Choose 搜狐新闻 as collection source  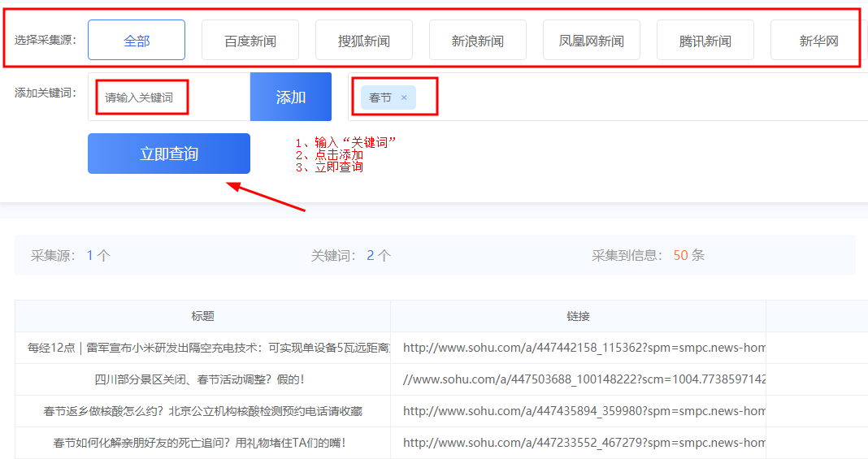[363, 40]
